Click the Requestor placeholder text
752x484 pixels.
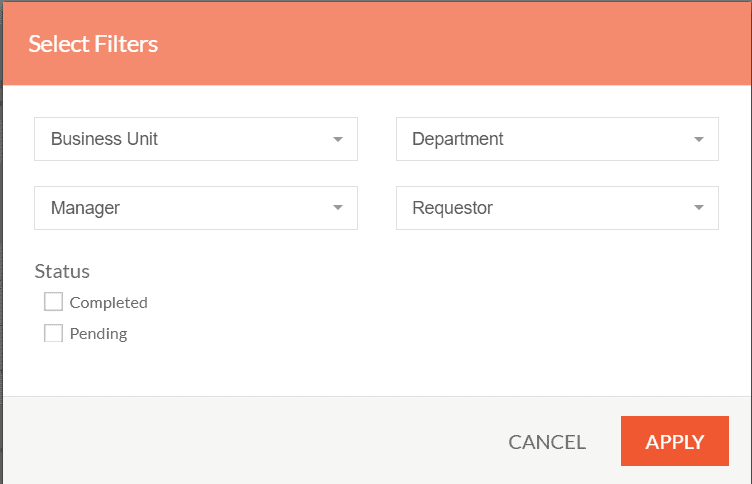point(452,208)
